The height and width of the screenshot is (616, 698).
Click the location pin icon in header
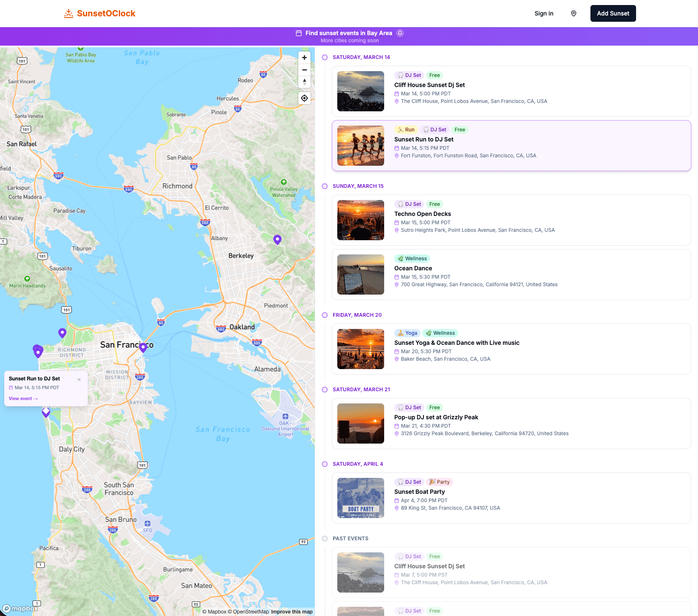tap(573, 13)
